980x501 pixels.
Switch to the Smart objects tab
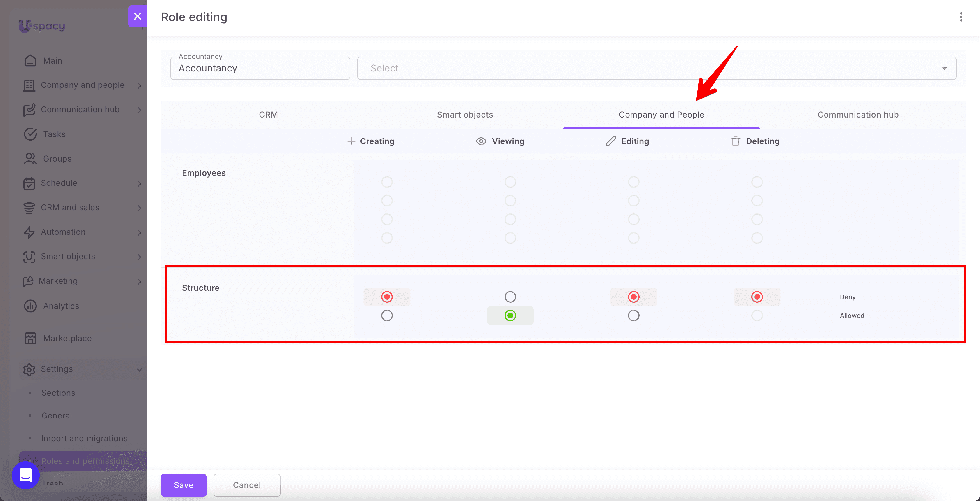pos(465,115)
